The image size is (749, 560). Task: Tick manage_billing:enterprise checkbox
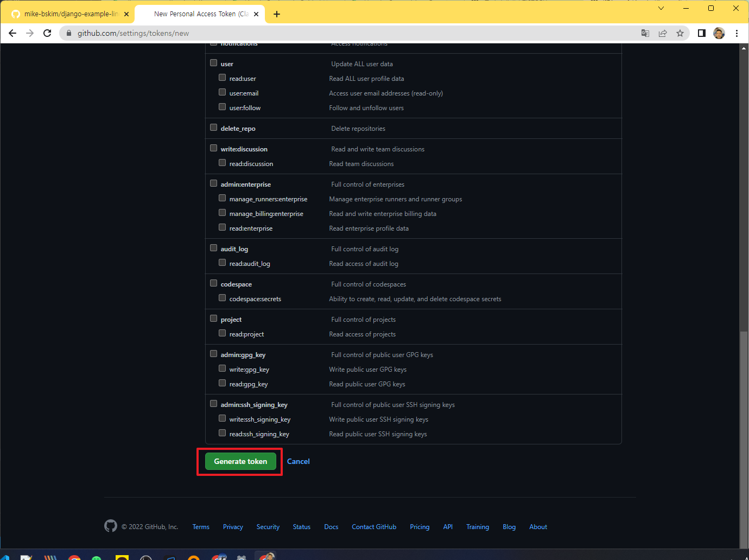click(x=223, y=213)
